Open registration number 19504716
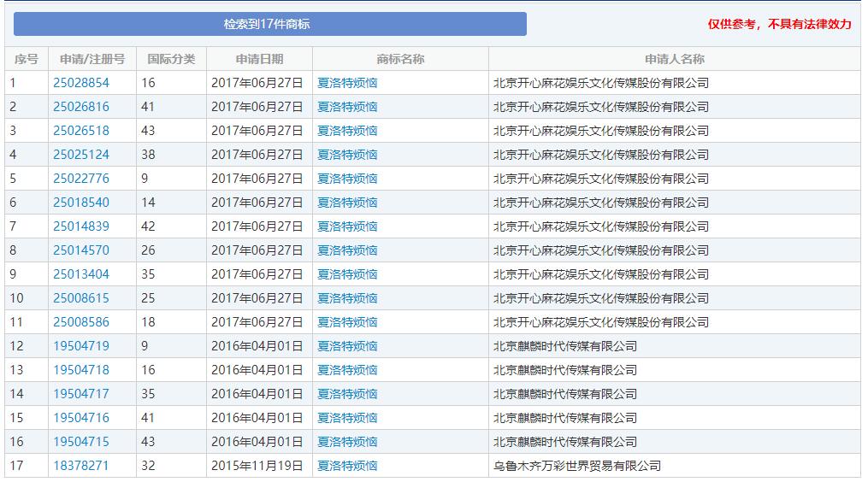 point(81,418)
